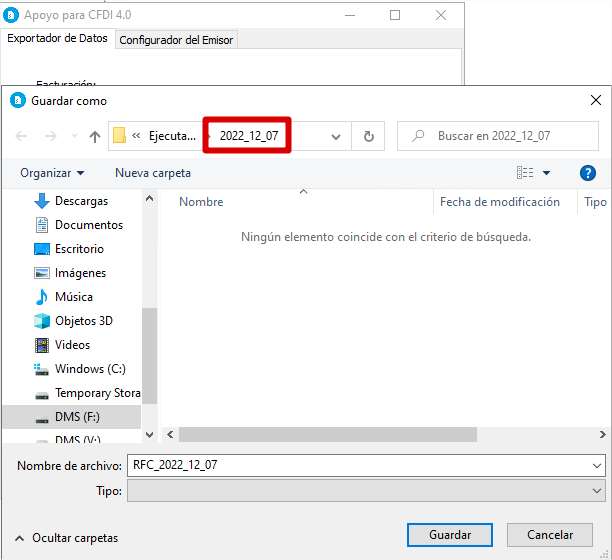Screen dimensions: 612x560
Task: Go up one folder level
Action: tap(94, 136)
